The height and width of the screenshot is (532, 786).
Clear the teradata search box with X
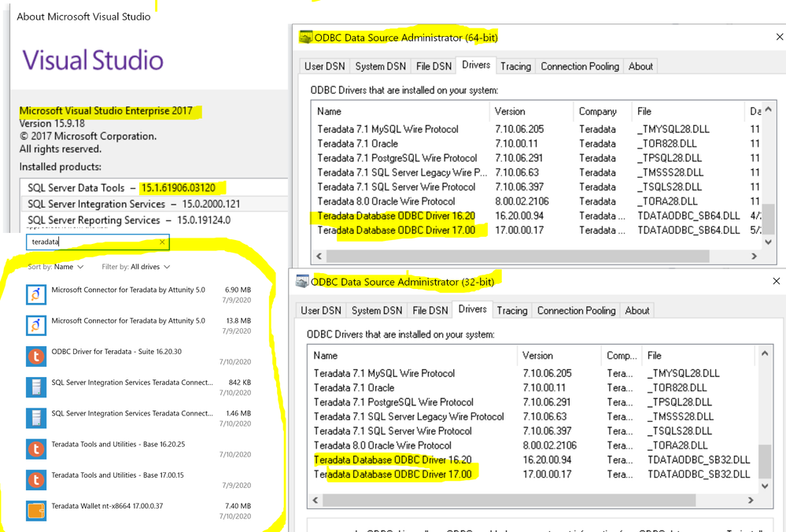(162, 242)
